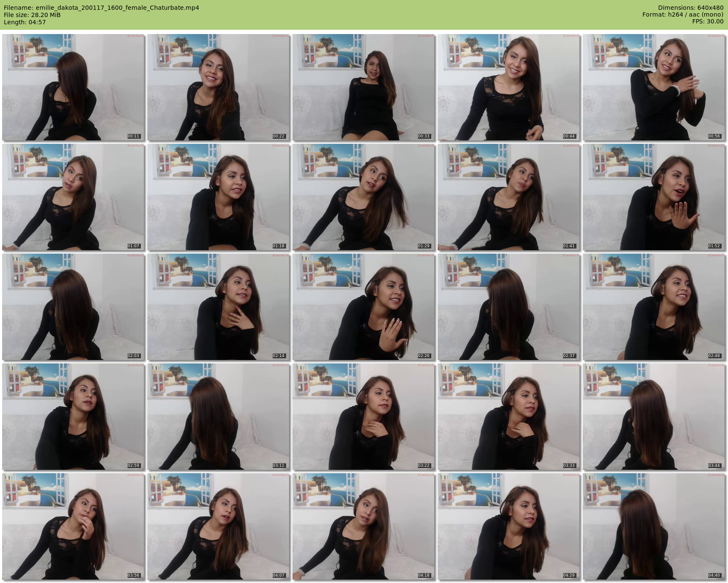Click the Filename line in the header

coord(101,8)
